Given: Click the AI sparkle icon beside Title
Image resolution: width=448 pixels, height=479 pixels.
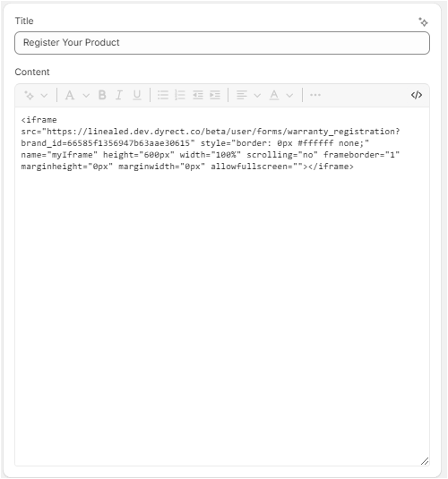Looking at the screenshot, I should pos(423,22).
